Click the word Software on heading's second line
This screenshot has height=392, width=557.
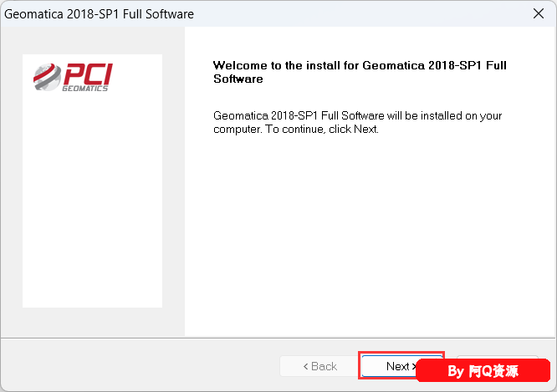click(x=238, y=79)
